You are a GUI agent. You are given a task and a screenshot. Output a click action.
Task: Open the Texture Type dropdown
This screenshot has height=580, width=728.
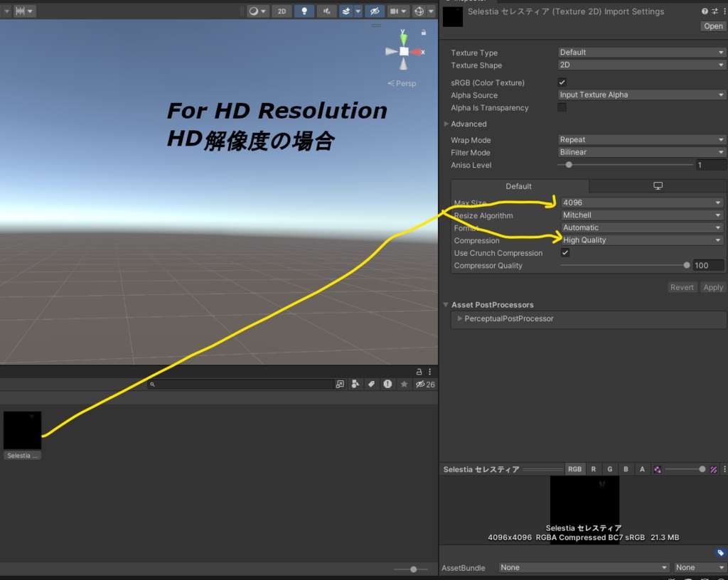pos(642,53)
